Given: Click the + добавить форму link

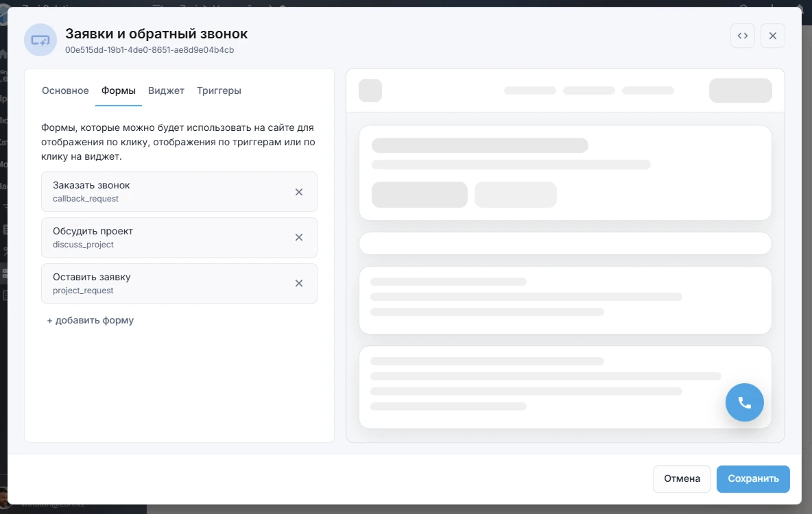Looking at the screenshot, I should pos(90,320).
